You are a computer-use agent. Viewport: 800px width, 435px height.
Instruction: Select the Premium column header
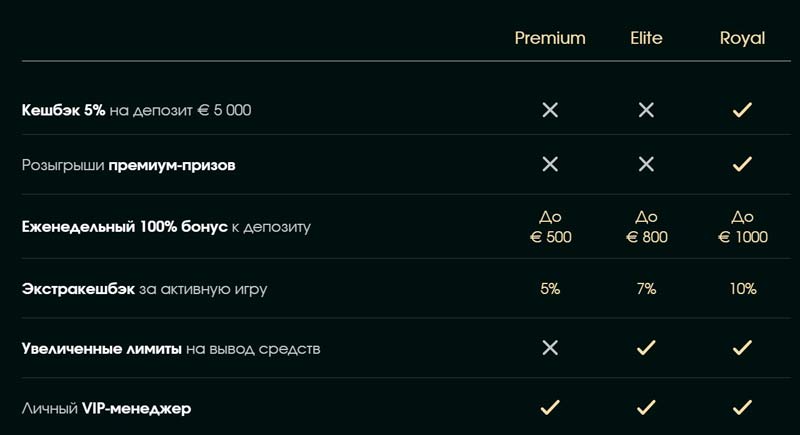click(550, 38)
